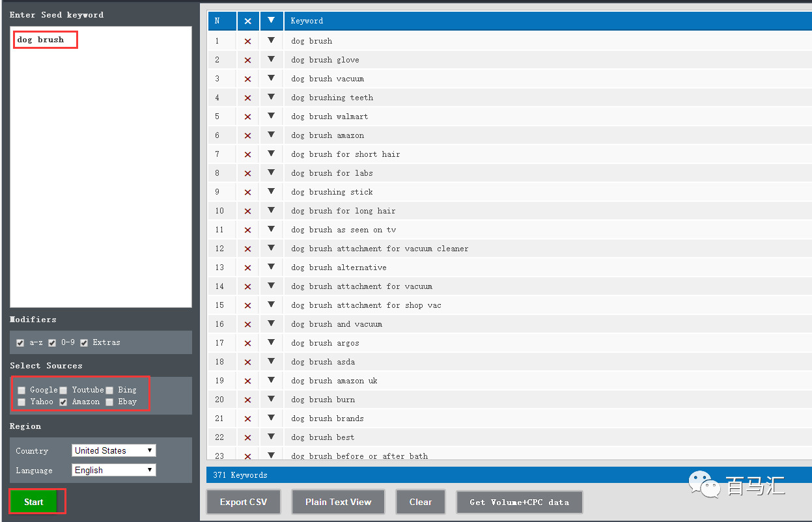
Task: Click inside the seed keyword text area
Action: [101, 169]
